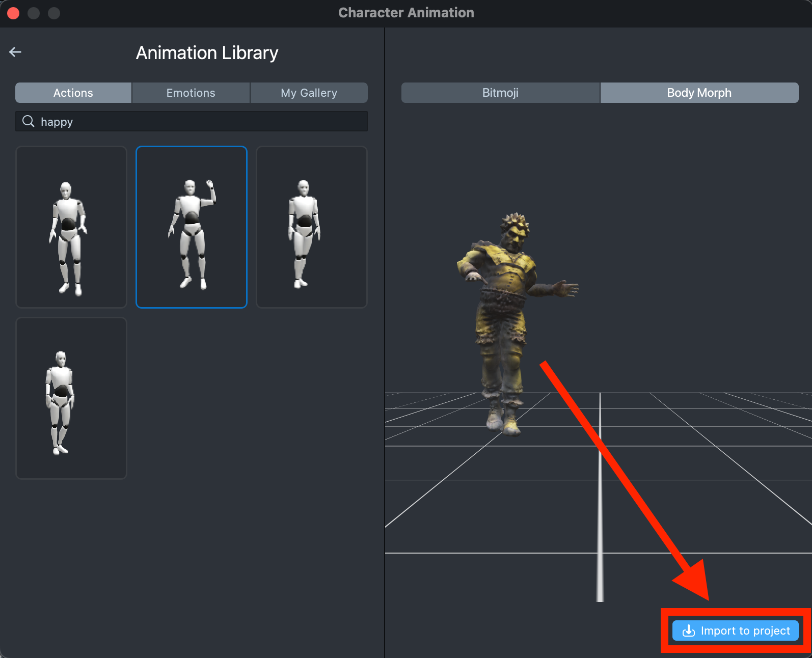Focus the search field containing 'happy'

(204, 122)
